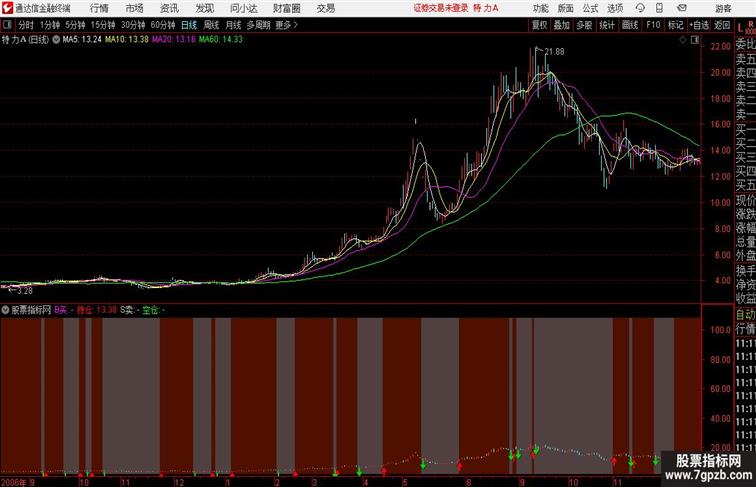The width and height of the screenshot is (756, 487).
Task: Open F10 company info
Action: pyautogui.click(x=653, y=25)
